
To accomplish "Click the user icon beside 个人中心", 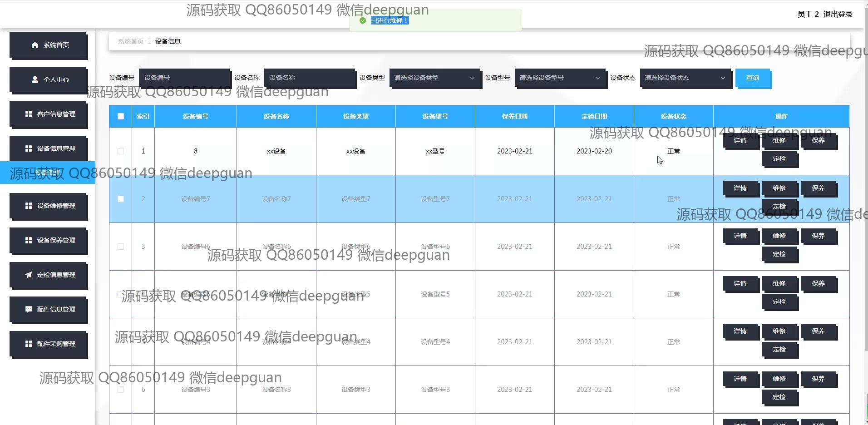I will pos(35,79).
